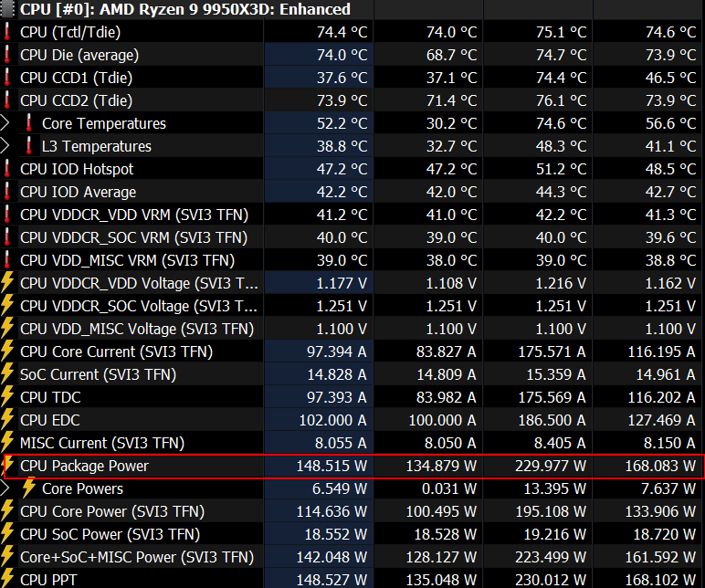This screenshot has height=588, width=705.
Task: Select the CPU VDDCR_SOC VRM (SVI3 TFN) label
Action: tap(133, 237)
